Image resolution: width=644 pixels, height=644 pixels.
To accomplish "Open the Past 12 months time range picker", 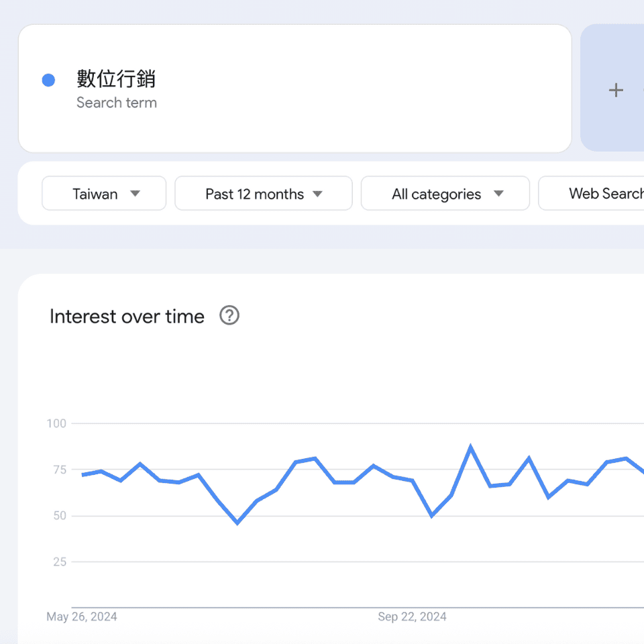I will point(263,193).
